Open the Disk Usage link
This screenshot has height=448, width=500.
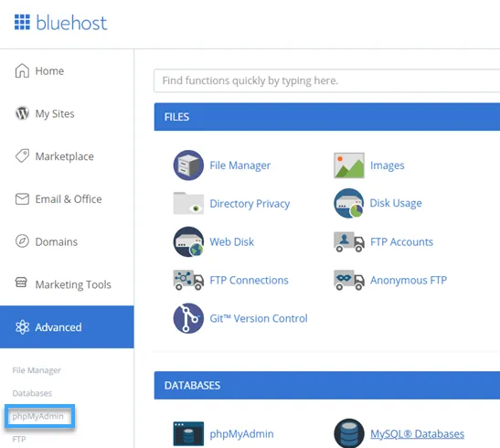(x=396, y=203)
